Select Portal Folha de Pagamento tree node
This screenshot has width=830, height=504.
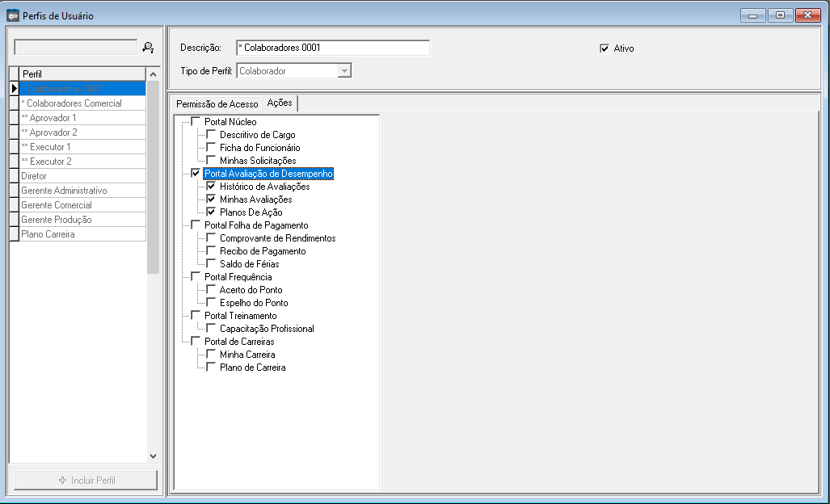[256, 225]
